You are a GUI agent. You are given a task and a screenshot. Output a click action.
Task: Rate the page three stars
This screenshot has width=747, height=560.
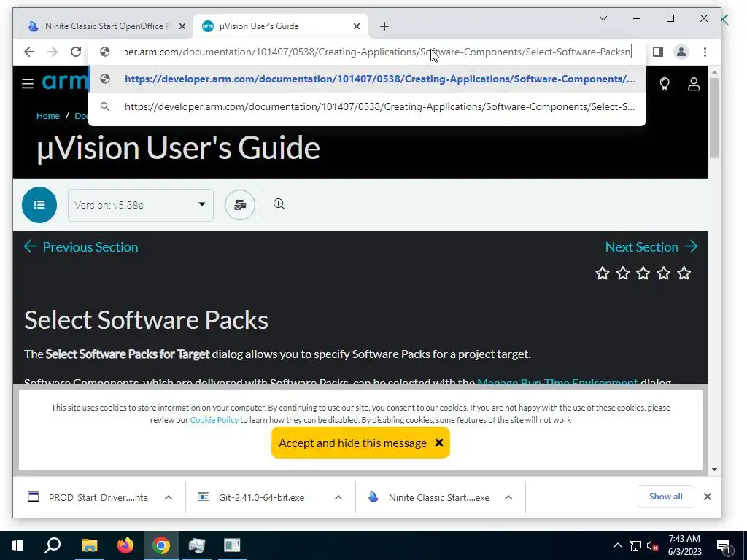point(643,273)
